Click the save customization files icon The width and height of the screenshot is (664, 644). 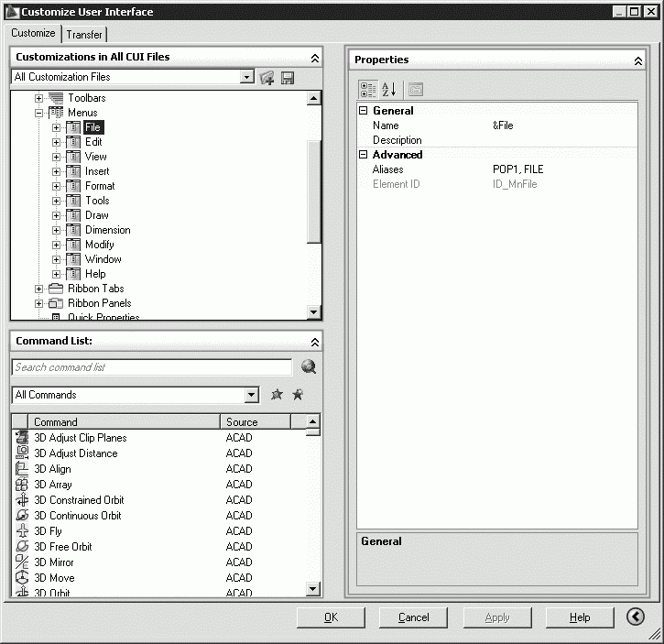(287, 78)
